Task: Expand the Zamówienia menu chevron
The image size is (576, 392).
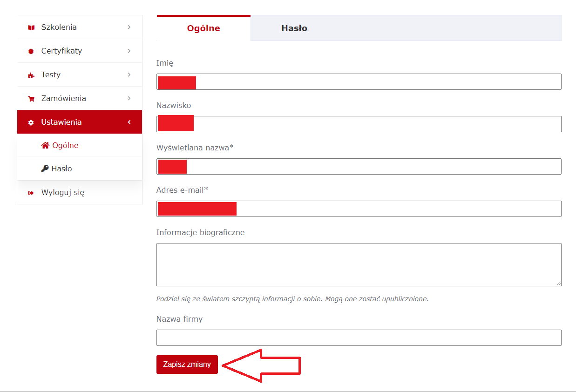Action: click(x=129, y=98)
